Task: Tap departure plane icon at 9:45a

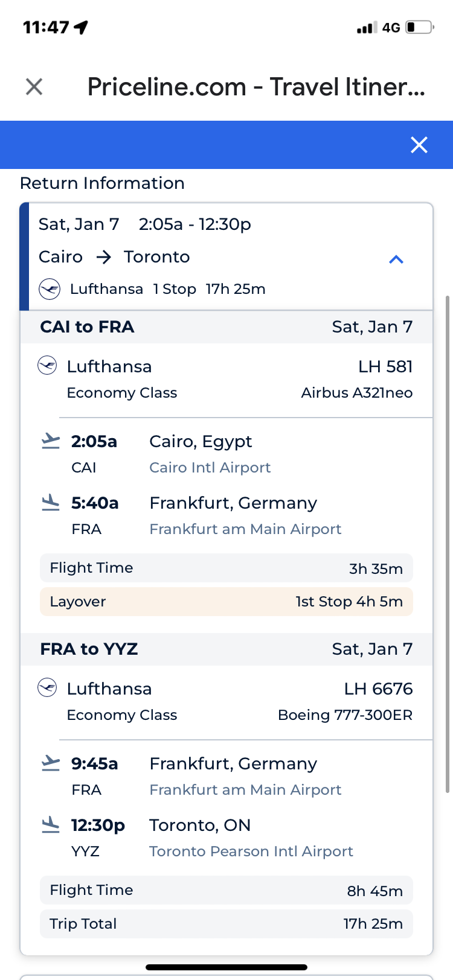Action: (51, 764)
